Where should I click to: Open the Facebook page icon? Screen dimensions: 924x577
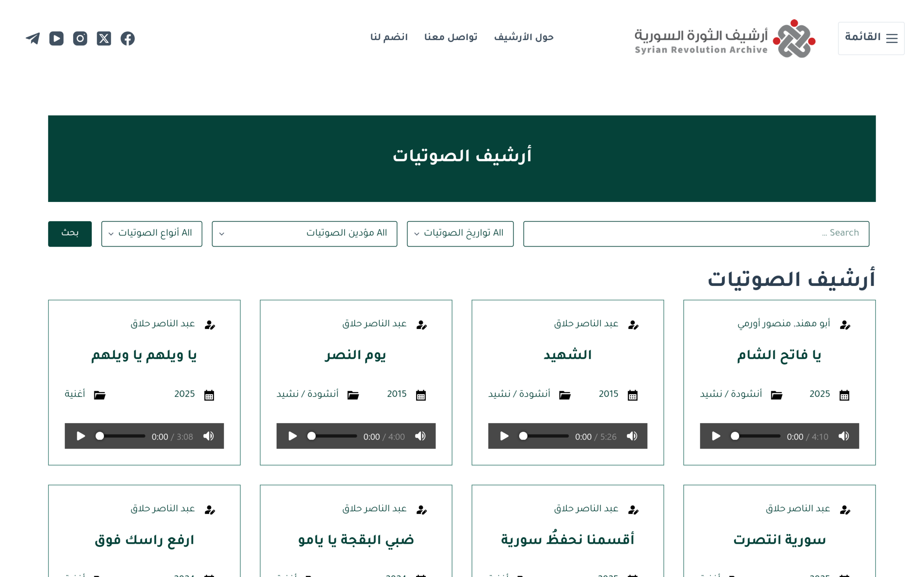click(x=127, y=38)
